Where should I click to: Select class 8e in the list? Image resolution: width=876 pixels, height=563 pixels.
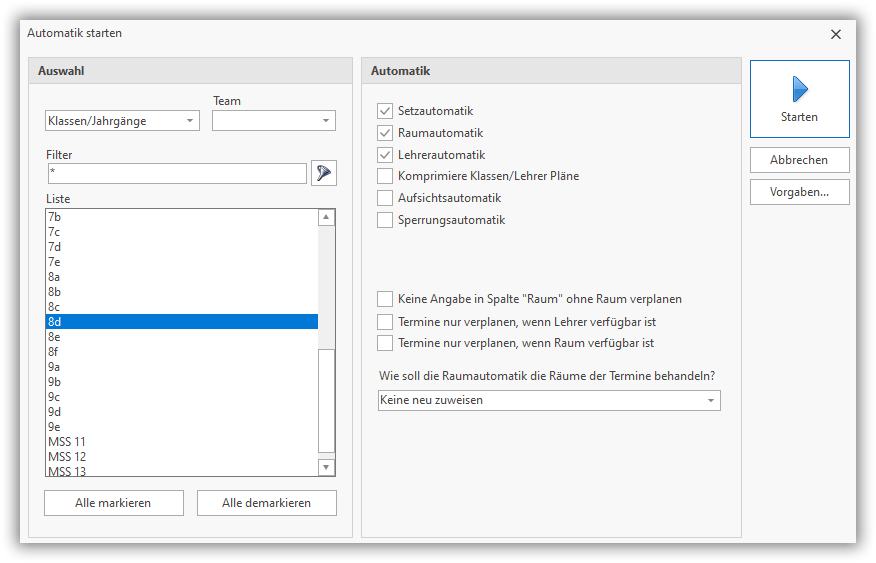click(x=182, y=337)
